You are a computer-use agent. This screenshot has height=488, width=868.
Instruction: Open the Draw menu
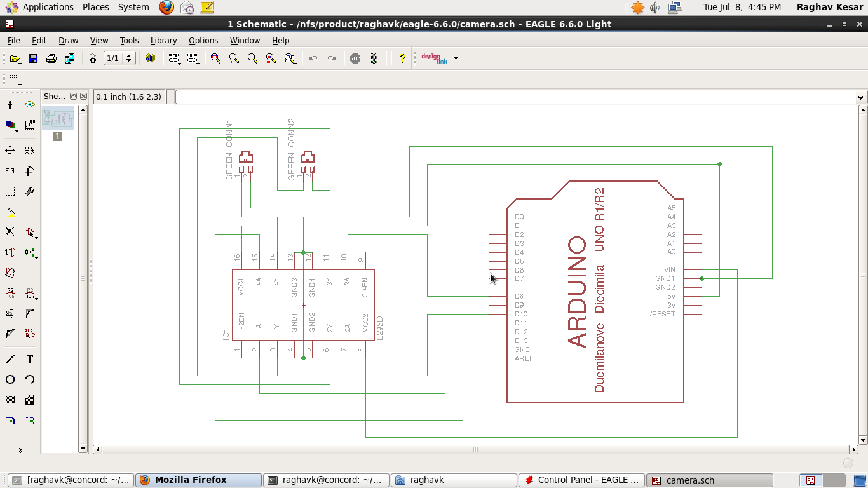68,40
